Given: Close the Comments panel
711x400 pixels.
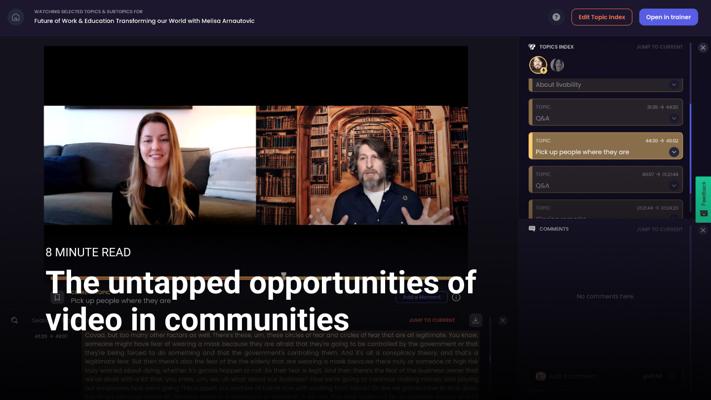Looking at the screenshot, I should [703, 230].
